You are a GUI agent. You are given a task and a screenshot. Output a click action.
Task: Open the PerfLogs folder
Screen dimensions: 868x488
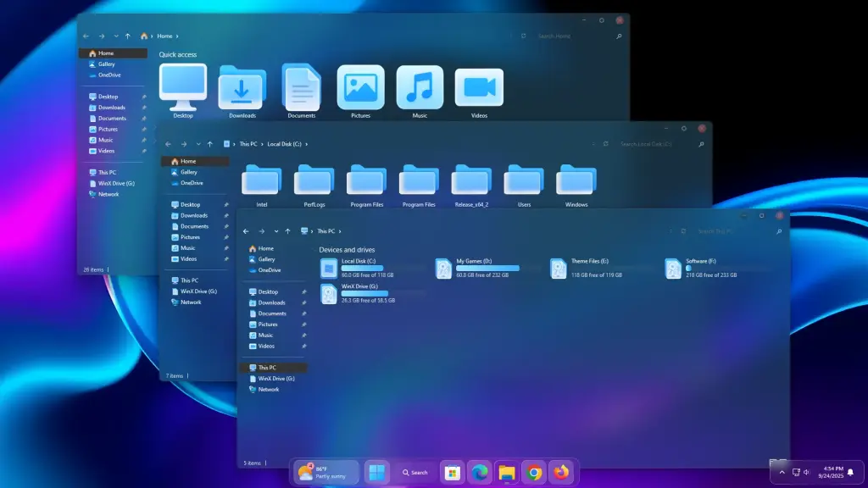tap(314, 180)
